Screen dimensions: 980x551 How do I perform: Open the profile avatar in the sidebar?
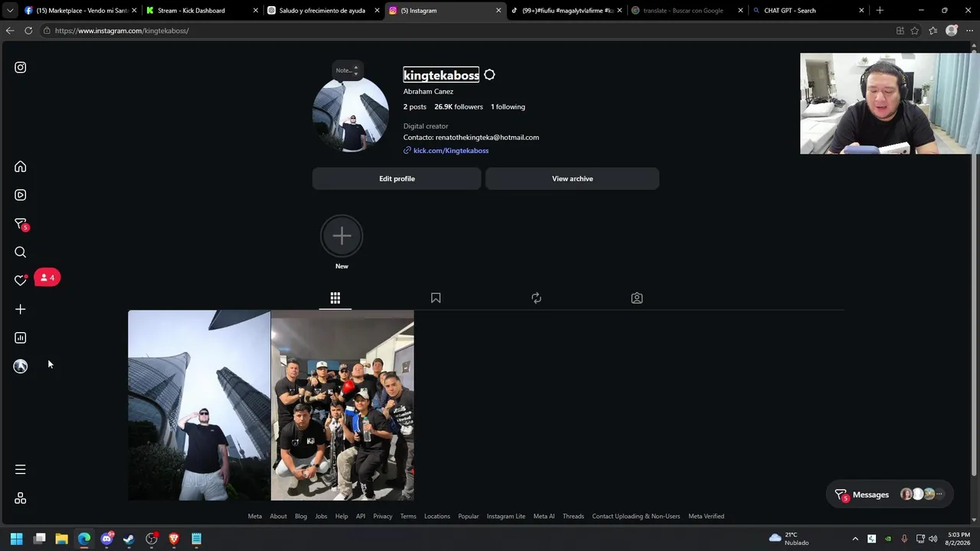point(21,367)
